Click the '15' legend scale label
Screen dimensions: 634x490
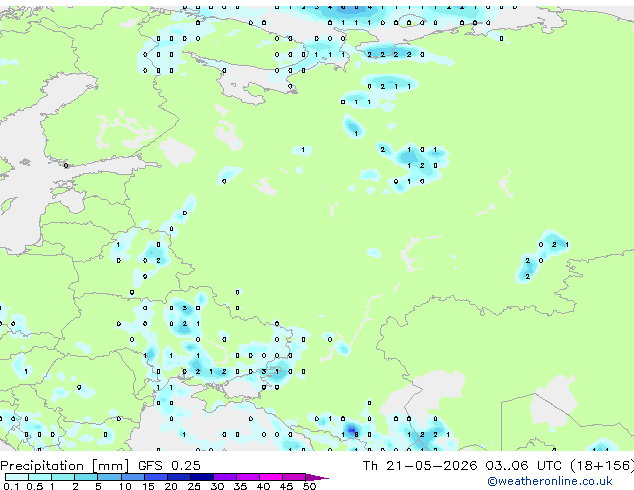pos(148,486)
